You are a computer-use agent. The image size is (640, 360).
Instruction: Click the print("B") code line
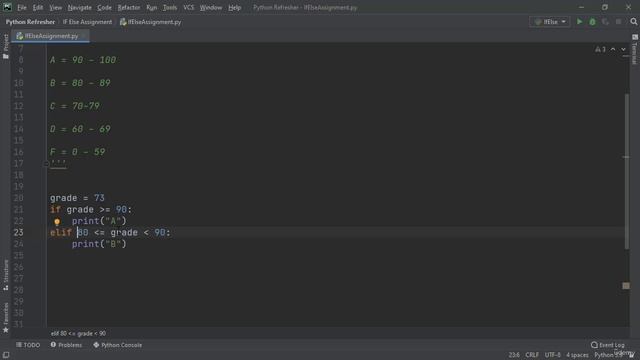tap(99, 244)
